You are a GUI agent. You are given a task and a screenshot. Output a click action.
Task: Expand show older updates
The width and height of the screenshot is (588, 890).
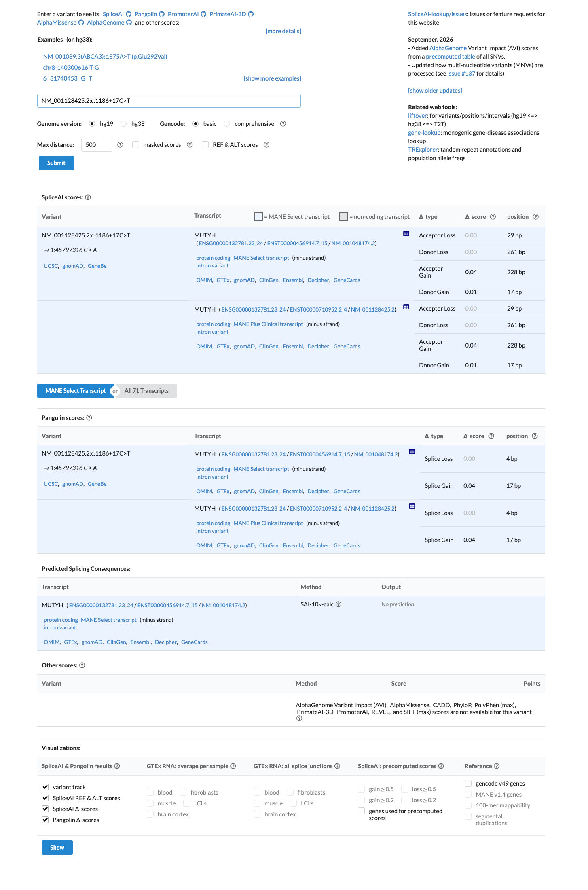pos(435,91)
